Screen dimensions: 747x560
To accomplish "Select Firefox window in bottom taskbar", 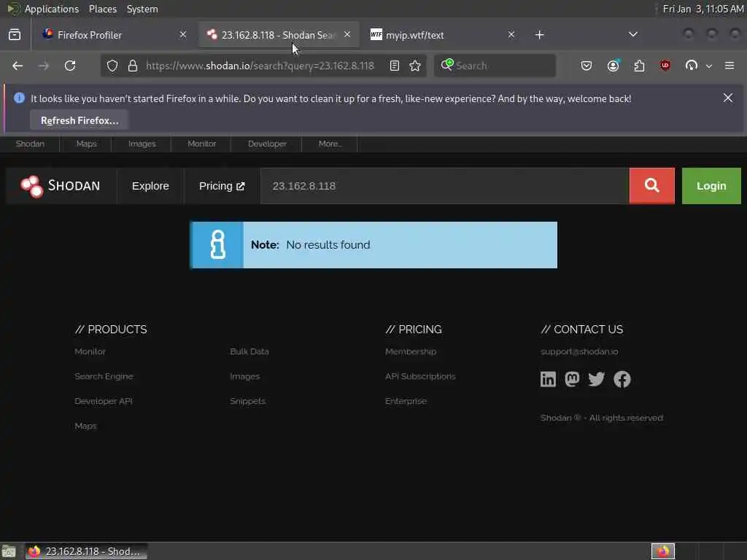I will (86, 551).
